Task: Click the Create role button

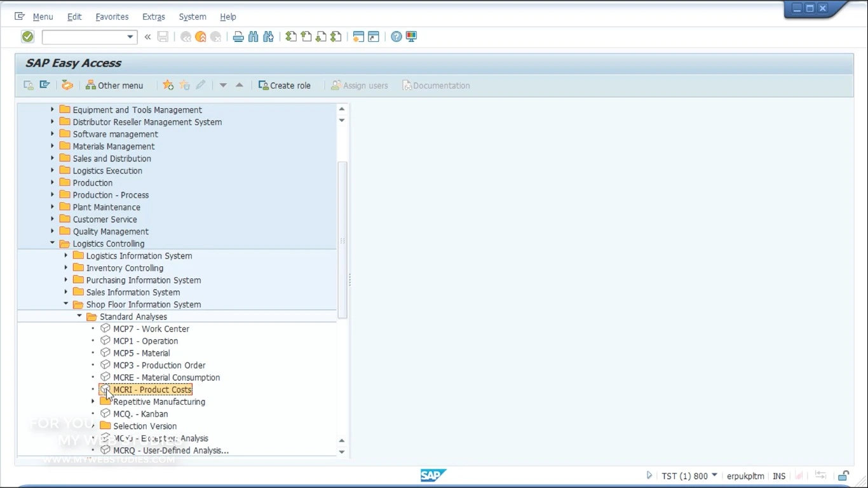Action: point(285,85)
